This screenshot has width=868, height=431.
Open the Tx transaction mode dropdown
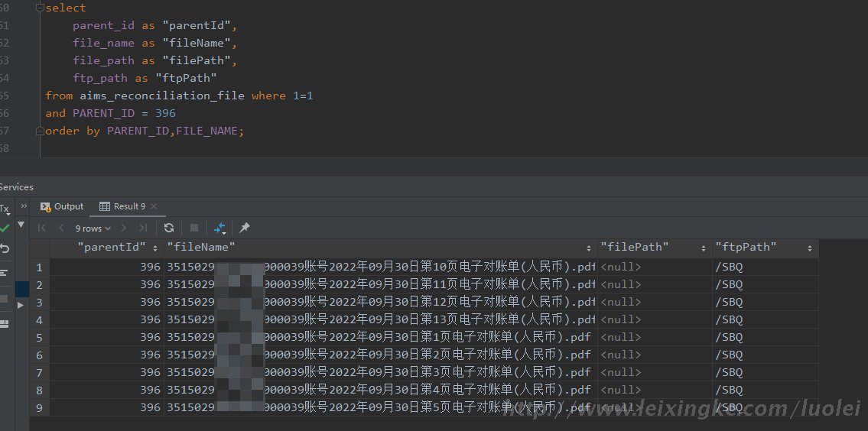pos(5,209)
